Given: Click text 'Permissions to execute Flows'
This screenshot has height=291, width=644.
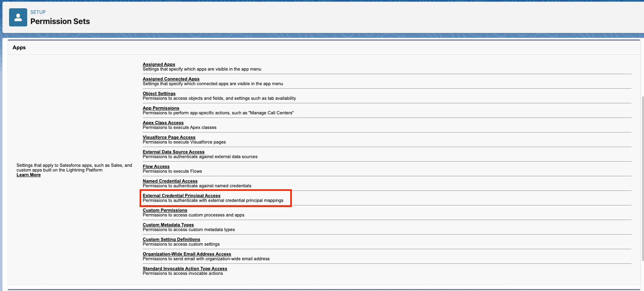Looking at the screenshot, I should coord(172,171).
